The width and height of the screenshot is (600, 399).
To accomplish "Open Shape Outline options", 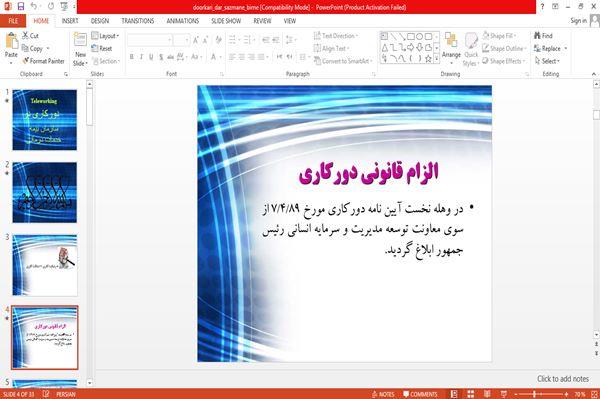I will (504, 49).
